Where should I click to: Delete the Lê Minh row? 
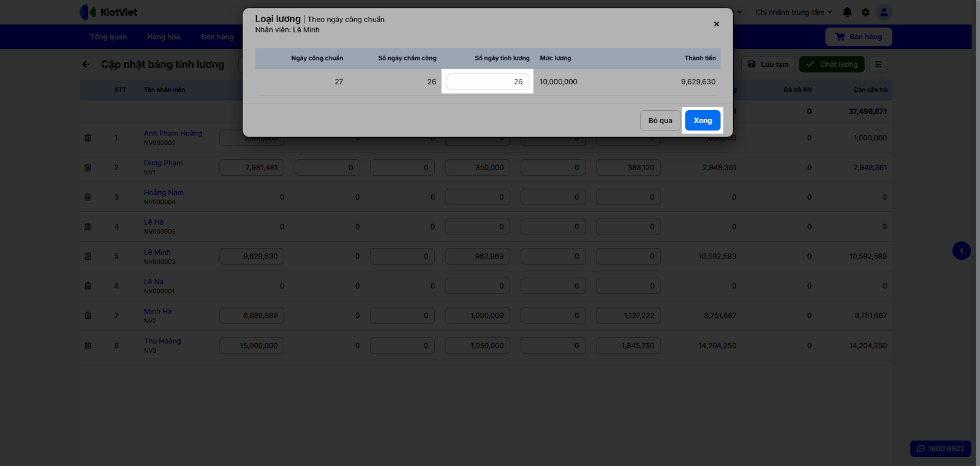point(88,257)
